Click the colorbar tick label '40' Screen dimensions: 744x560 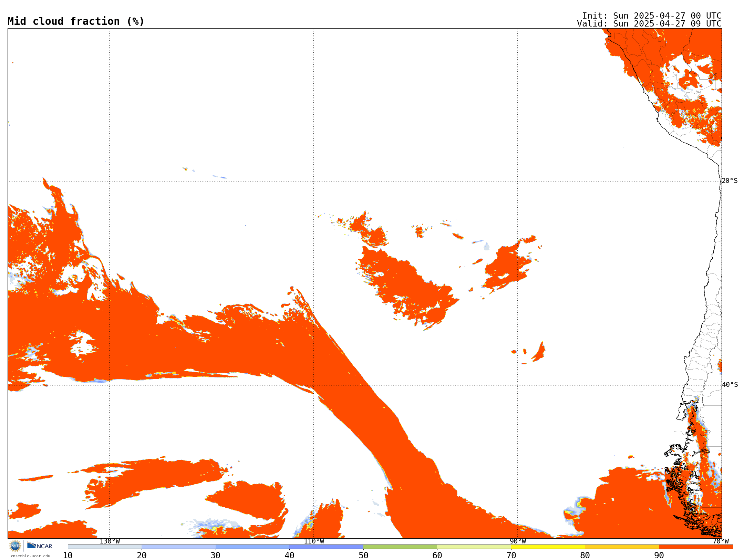tap(289, 556)
